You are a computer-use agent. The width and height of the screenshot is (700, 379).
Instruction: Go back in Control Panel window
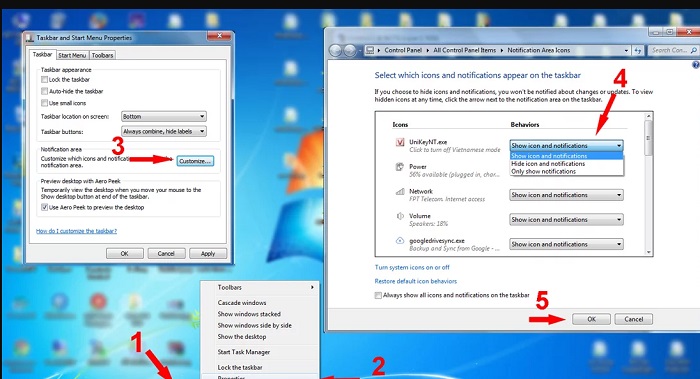336,50
